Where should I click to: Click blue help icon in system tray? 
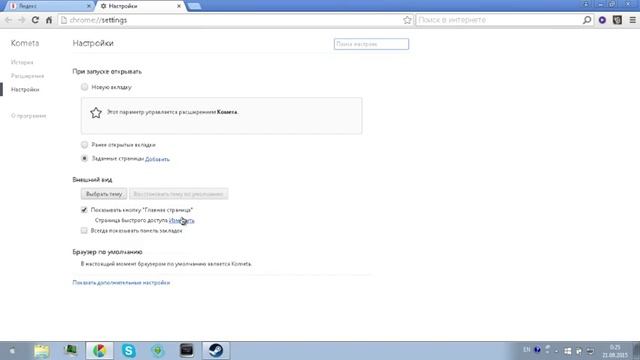(x=537, y=350)
